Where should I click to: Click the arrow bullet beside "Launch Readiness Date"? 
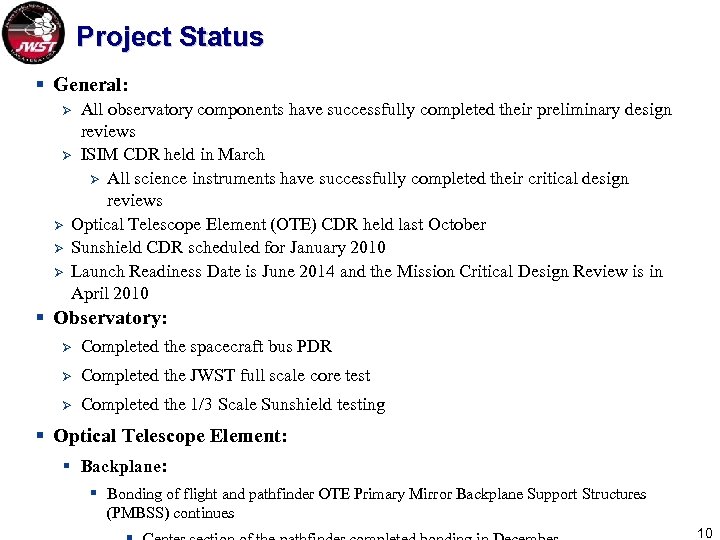coord(58,272)
